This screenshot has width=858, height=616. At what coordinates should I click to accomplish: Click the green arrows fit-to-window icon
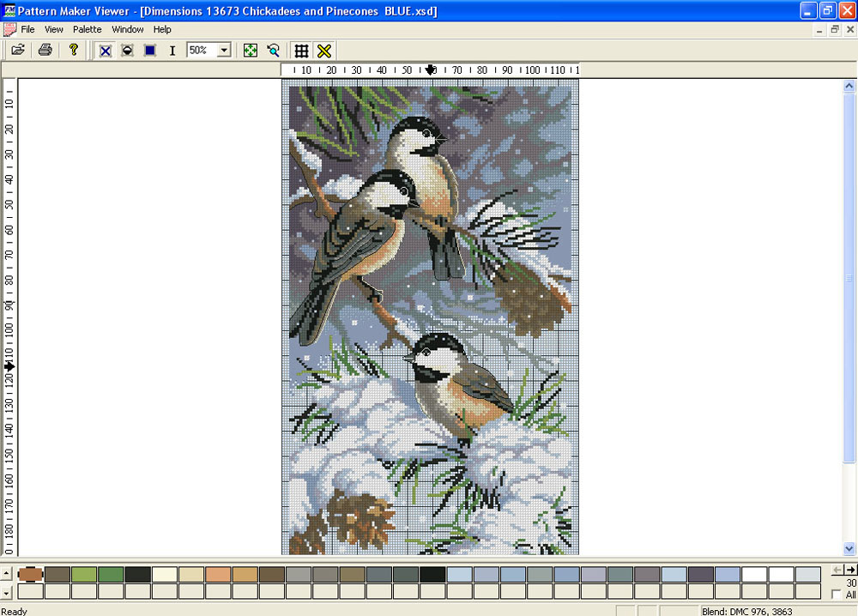click(x=251, y=51)
